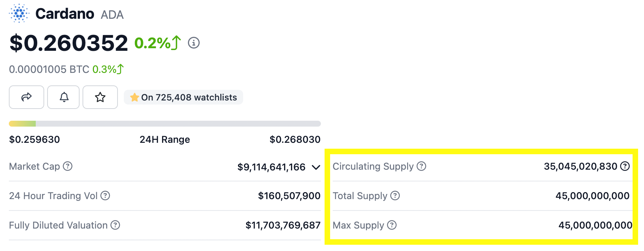Click the 24 Hour Trading Vol help icon
Screen dimensions: 644x251
click(x=105, y=196)
